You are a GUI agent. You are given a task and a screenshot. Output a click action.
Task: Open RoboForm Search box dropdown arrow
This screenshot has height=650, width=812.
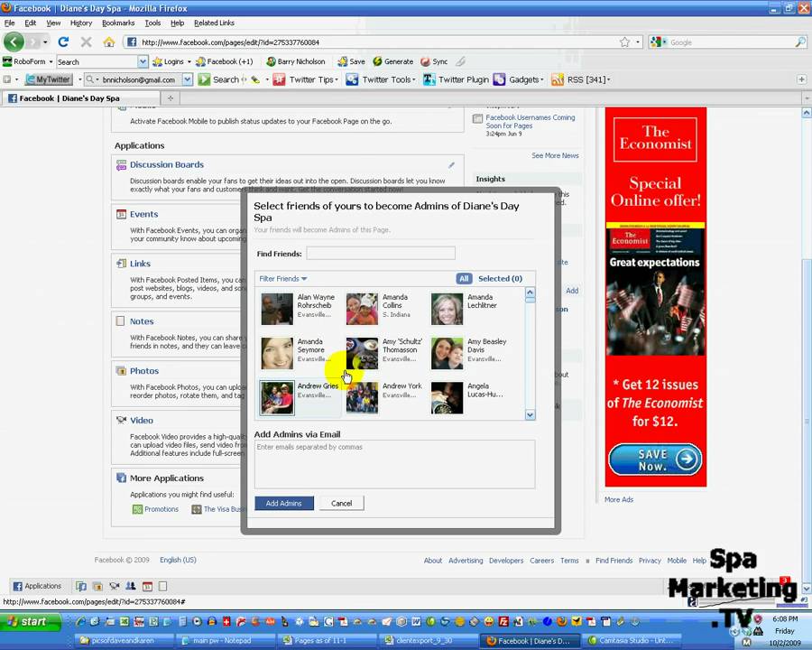tap(143, 61)
